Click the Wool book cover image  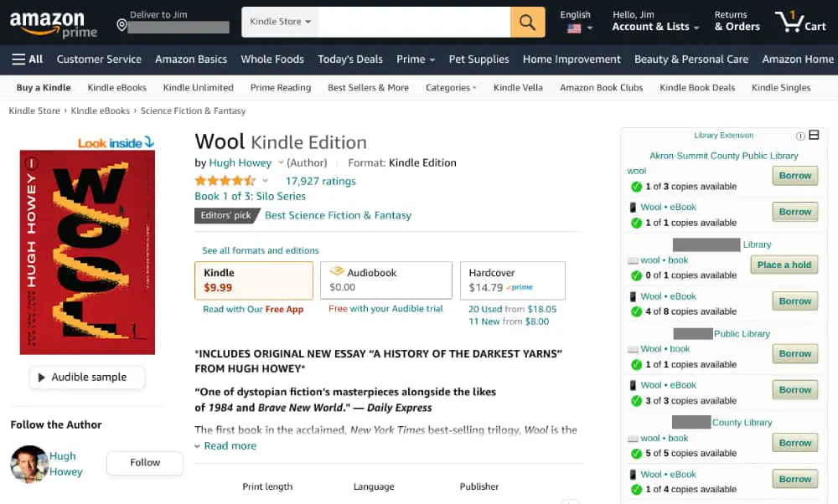[87, 252]
